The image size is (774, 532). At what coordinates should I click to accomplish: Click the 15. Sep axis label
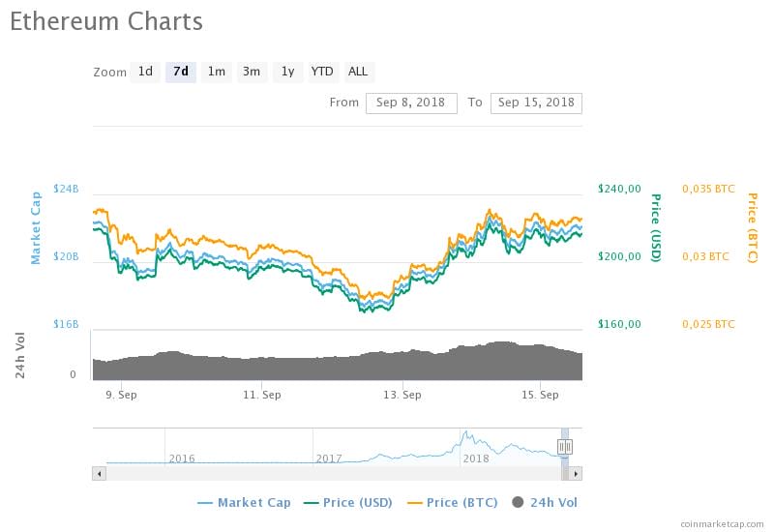tap(540, 395)
